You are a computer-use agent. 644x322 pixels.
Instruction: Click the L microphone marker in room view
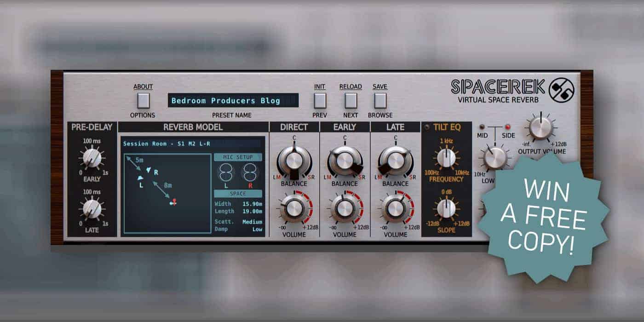(x=141, y=178)
